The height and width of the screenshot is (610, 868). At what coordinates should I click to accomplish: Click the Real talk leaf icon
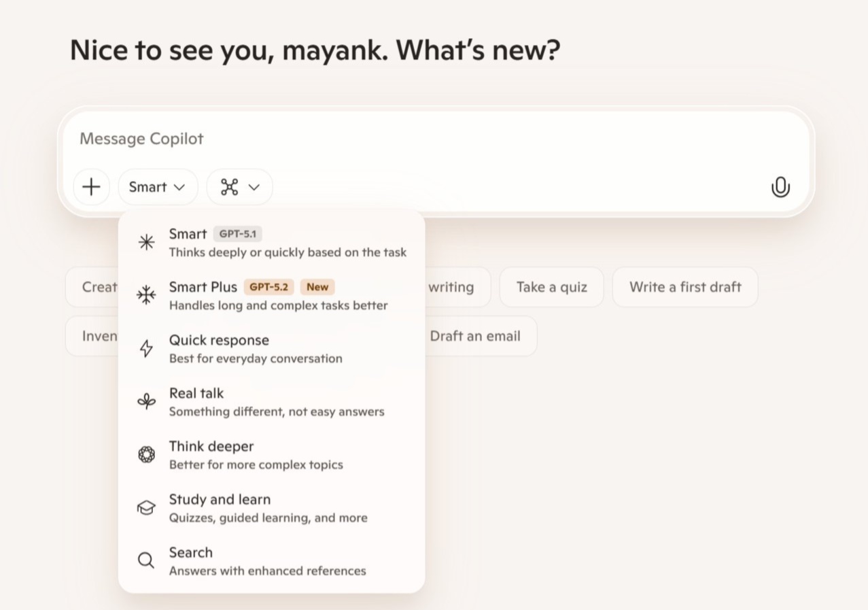pos(146,401)
